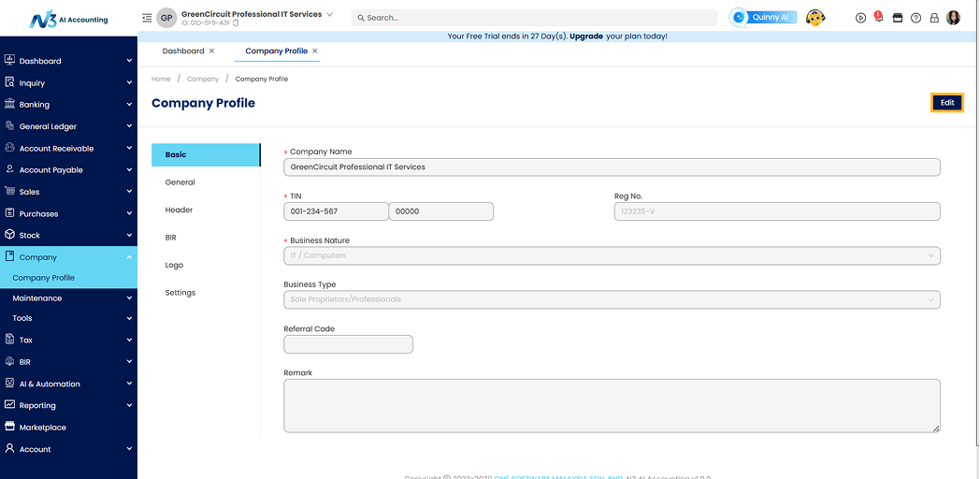Focus the top Search field
Image resolution: width=980 pixels, height=479 pixels.
click(x=534, y=18)
